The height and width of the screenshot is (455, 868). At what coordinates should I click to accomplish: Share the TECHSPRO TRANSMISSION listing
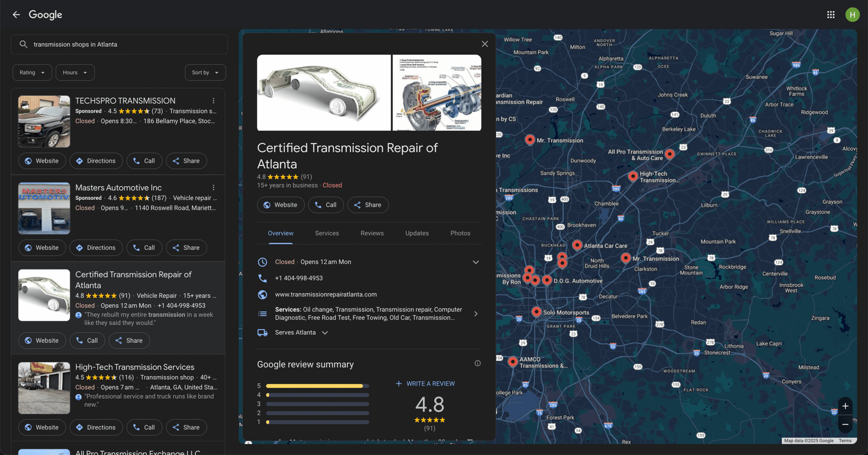click(186, 161)
